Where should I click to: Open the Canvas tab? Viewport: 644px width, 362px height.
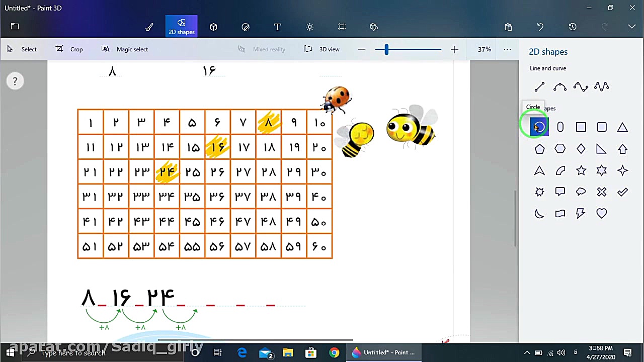click(x=342, y=27)
